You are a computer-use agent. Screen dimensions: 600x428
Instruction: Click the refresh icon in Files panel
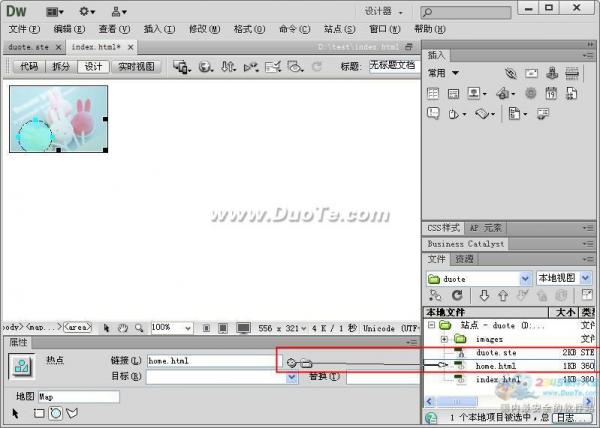pos(458,296)
